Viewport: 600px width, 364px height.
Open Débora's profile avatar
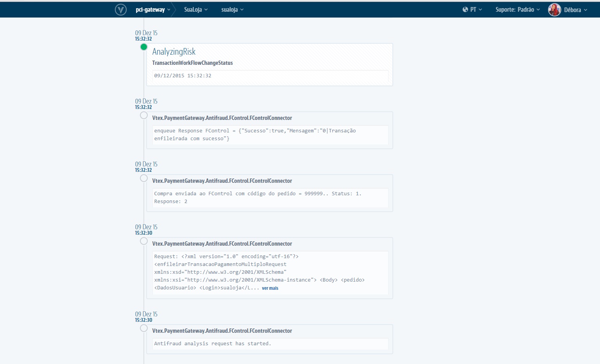554,10
